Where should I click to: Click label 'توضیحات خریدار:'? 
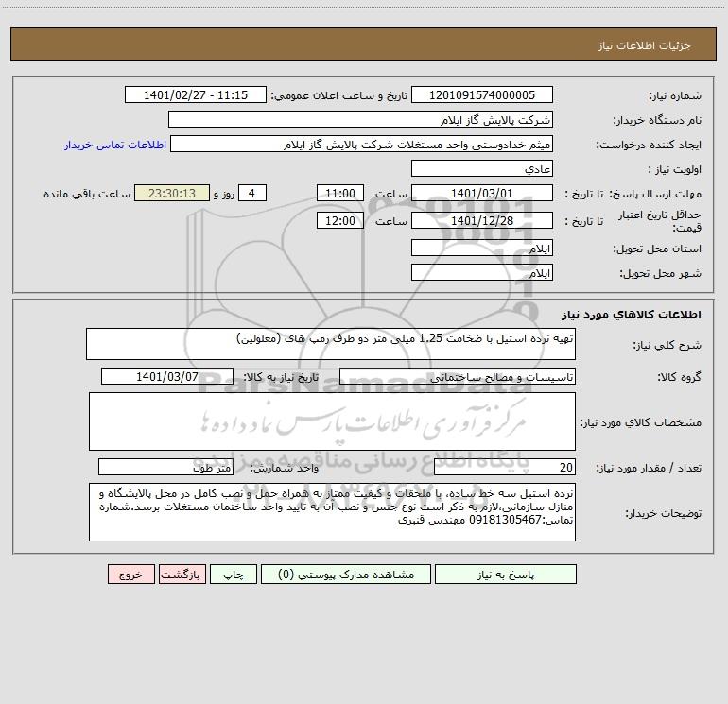663,514
